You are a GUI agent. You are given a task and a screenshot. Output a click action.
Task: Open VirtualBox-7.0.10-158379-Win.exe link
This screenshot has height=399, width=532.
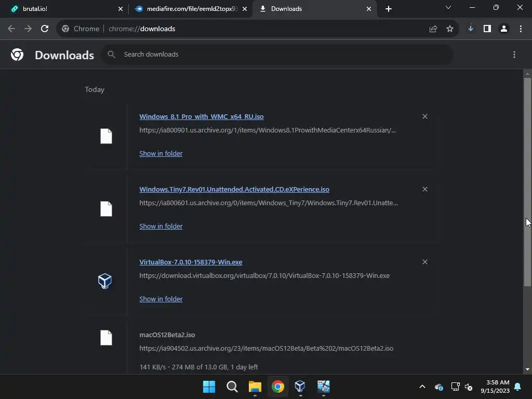[191, 262]
